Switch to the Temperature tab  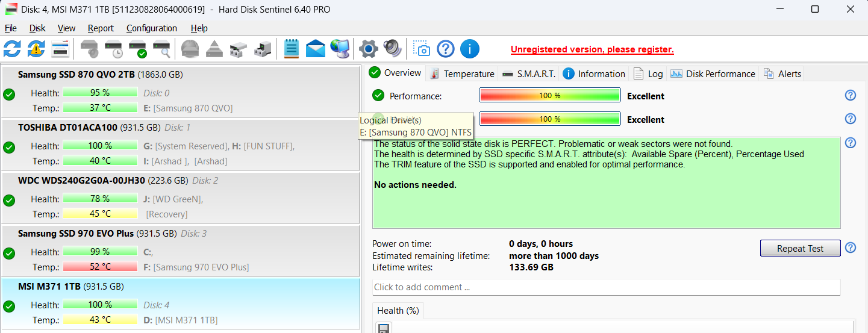pyautogui.click(x=462, y=74)
